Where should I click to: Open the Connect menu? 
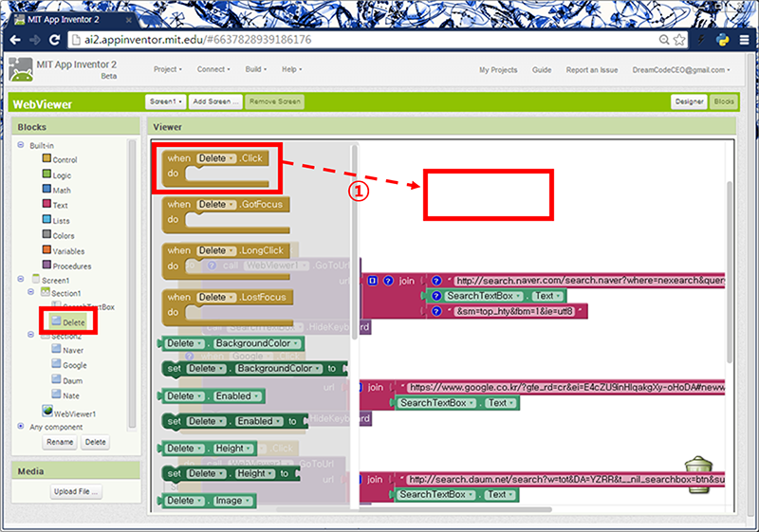click(213, 69)
